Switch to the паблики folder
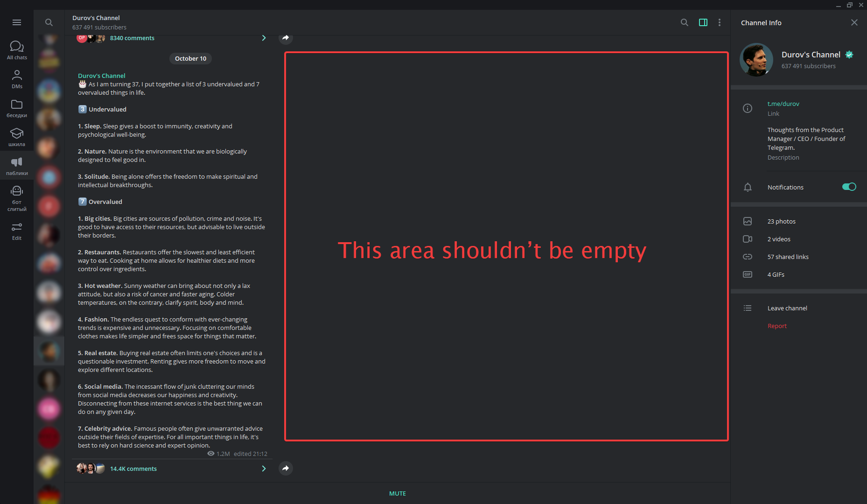867x504 pixels. pos(17,166)
